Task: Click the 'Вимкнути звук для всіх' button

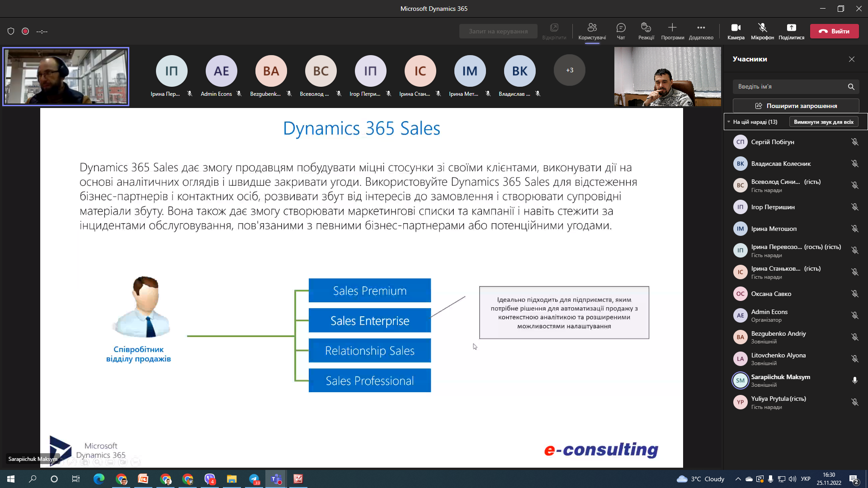Action: pyautogui.click(x=823, y=122)
